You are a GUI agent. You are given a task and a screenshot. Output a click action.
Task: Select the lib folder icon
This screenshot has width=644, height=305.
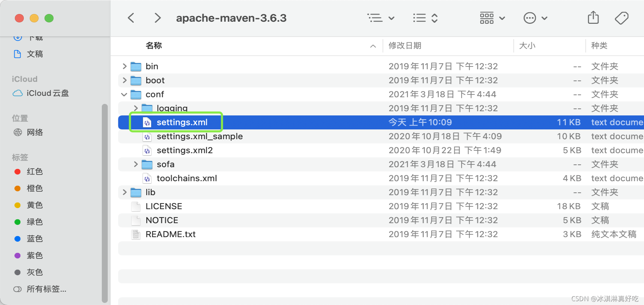coord(136,192)
